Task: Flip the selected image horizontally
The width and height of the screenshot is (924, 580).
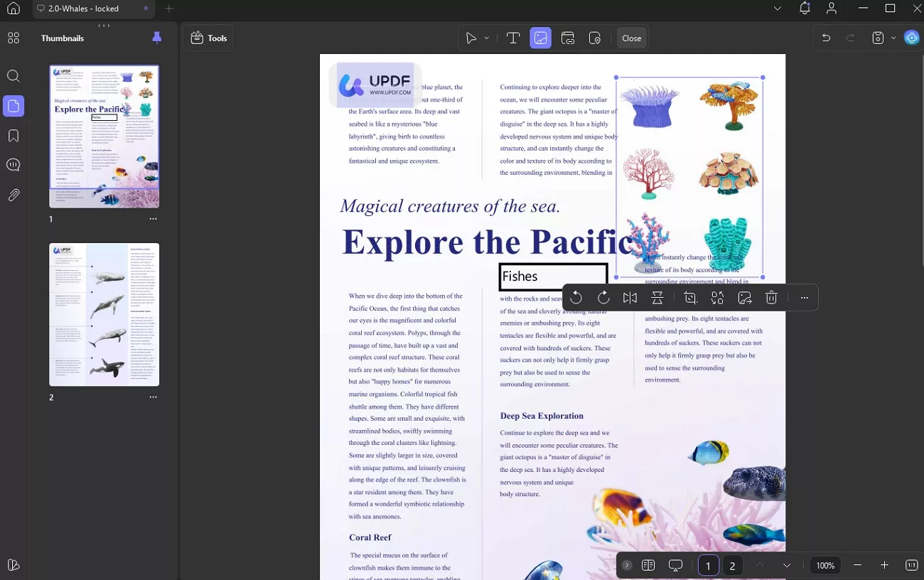Action: 630,298
